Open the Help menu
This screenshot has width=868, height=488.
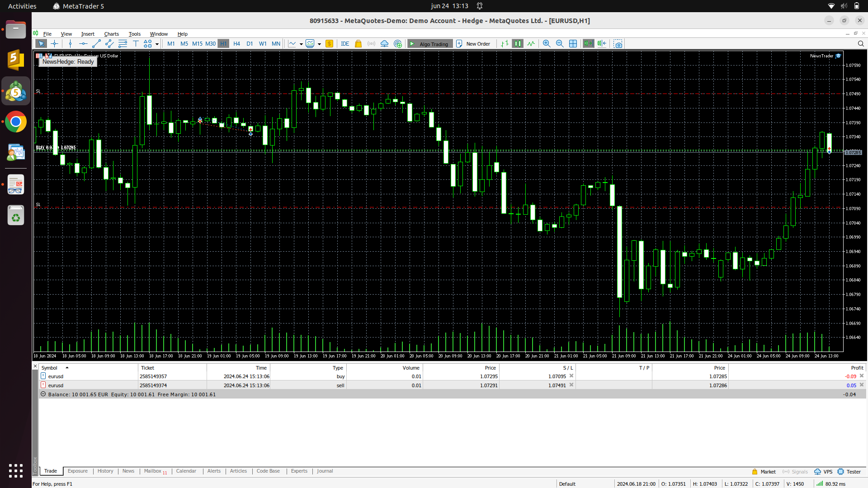click(182, 34)
